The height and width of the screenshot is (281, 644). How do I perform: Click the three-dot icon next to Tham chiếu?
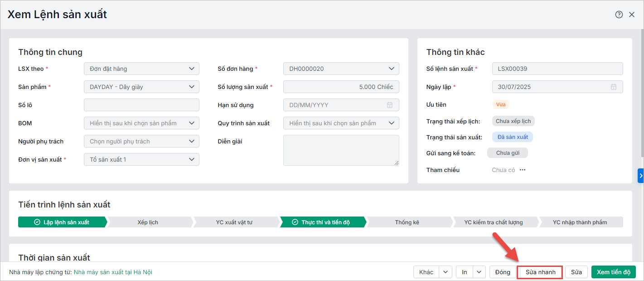click(x=523, y=170)
